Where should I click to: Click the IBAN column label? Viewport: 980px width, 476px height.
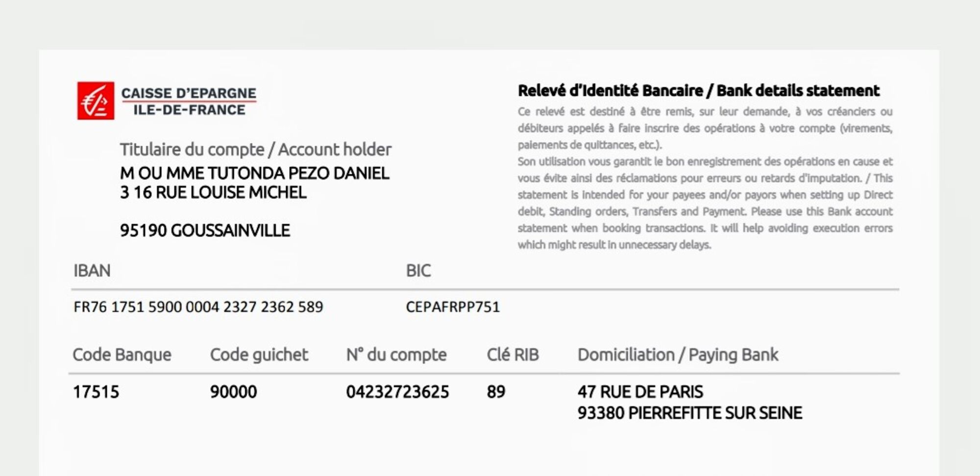tap(92, 270)
